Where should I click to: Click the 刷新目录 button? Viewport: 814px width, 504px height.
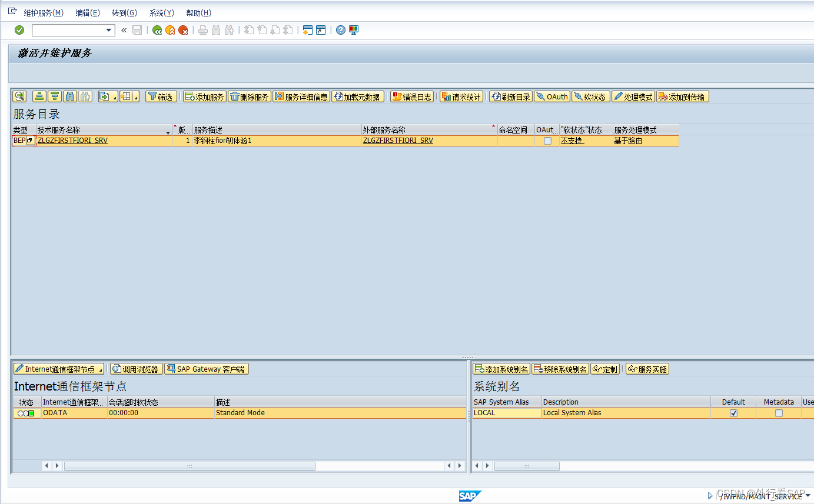coord(510,96)
